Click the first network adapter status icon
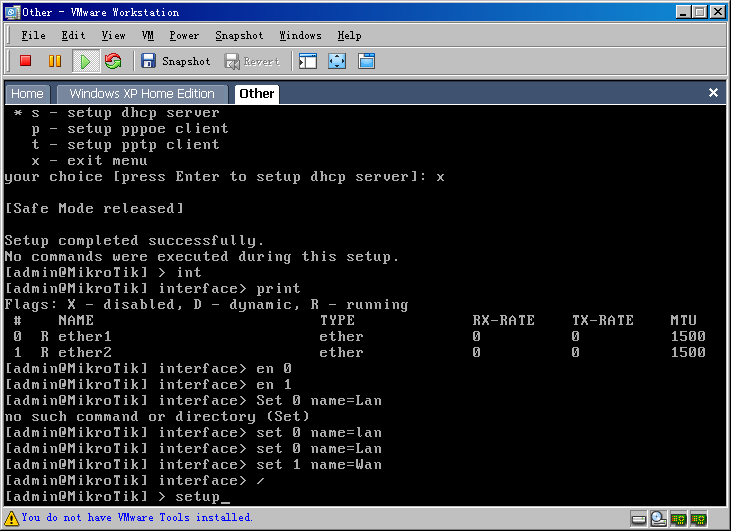 679,518
